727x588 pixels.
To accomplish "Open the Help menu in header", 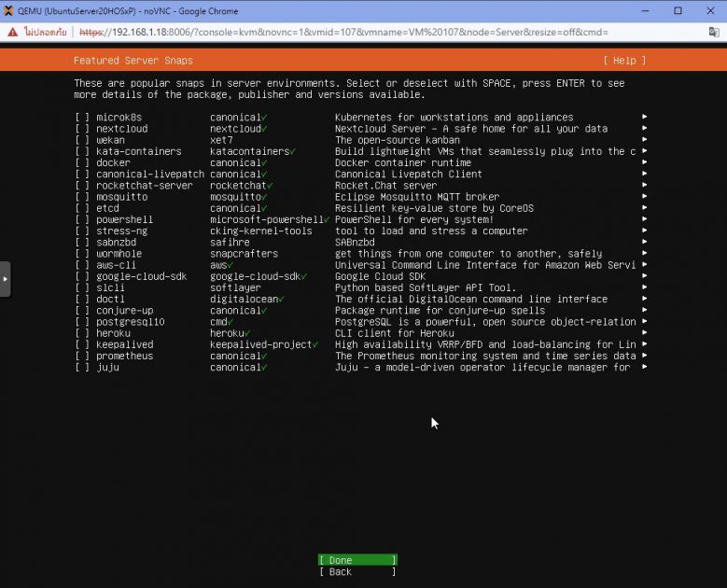I will coord(624,61).
